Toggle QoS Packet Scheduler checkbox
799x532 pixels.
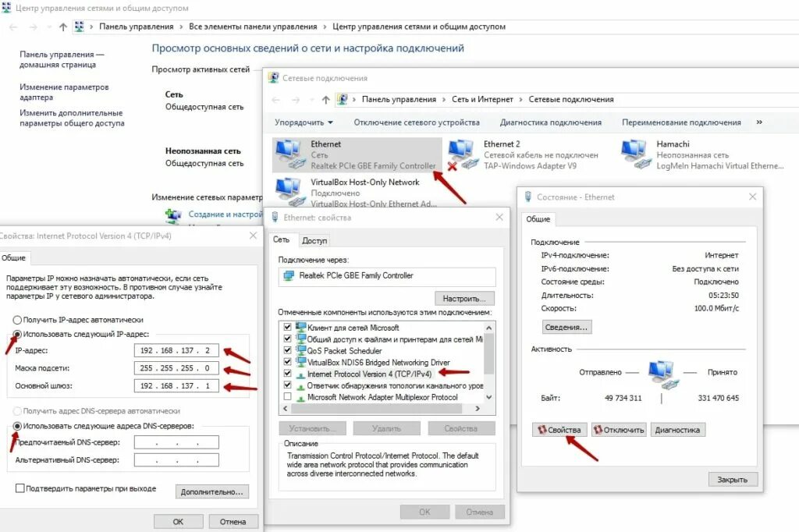pyautogui.click(x=287, y=350)
